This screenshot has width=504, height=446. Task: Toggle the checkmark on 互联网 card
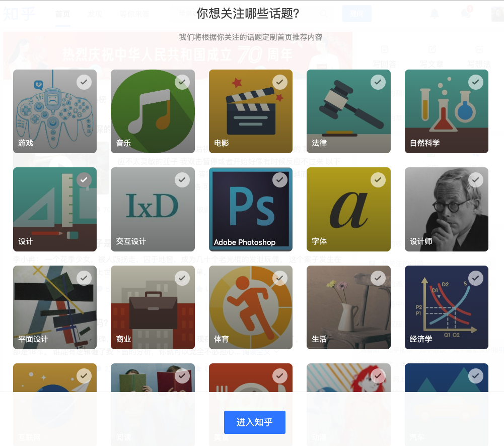(84, 376)
